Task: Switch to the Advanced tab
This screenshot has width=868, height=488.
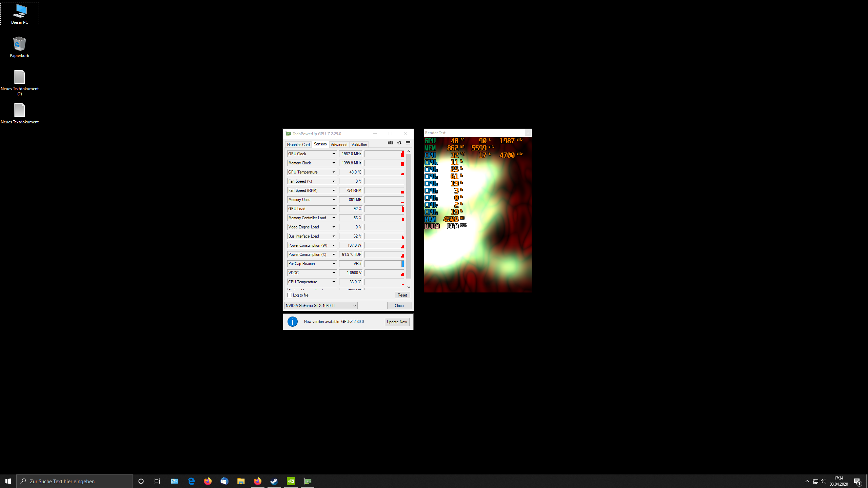Action: tap(339, 145)
